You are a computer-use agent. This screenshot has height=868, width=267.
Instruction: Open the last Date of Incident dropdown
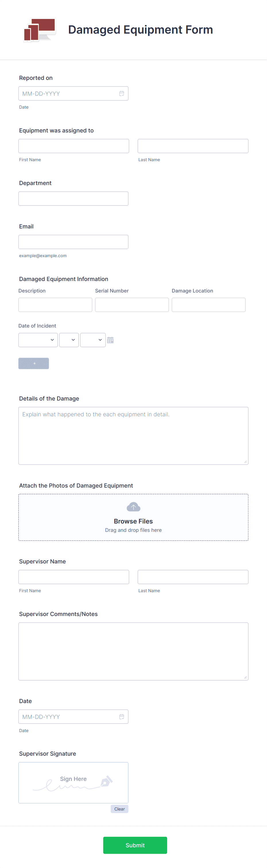click(x=93, y=340)
